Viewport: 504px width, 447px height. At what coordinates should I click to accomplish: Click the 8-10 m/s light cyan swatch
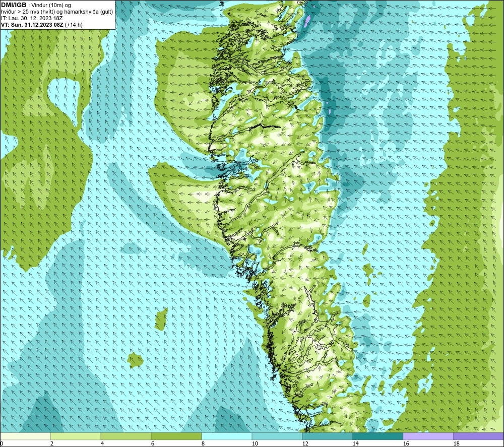(x=227, y=436)
